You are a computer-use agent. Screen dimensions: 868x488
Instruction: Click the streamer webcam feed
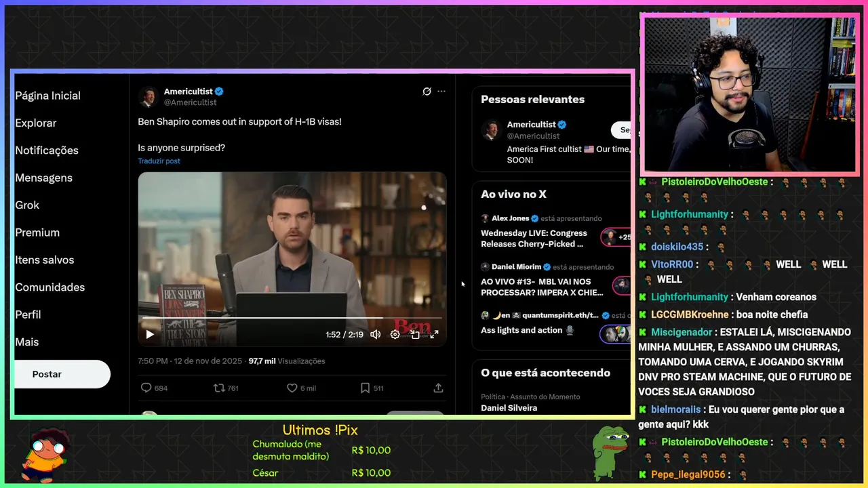[x=750, y=94]
